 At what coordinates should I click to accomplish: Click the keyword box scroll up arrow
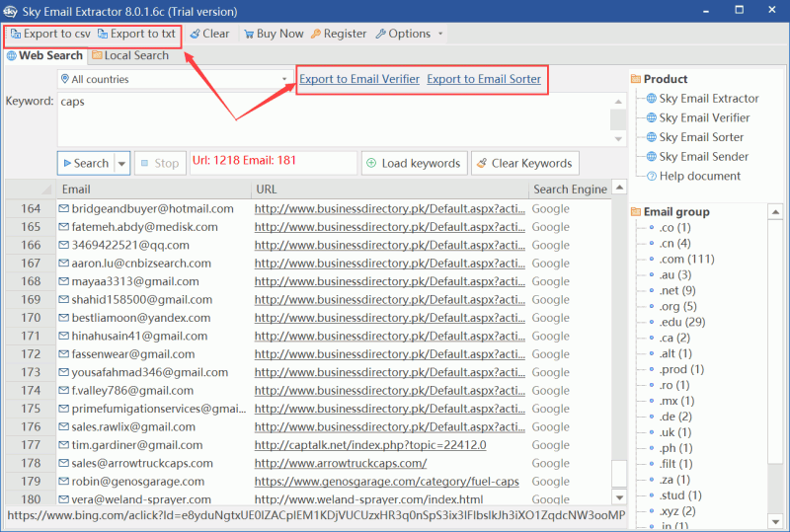point(618,102)
